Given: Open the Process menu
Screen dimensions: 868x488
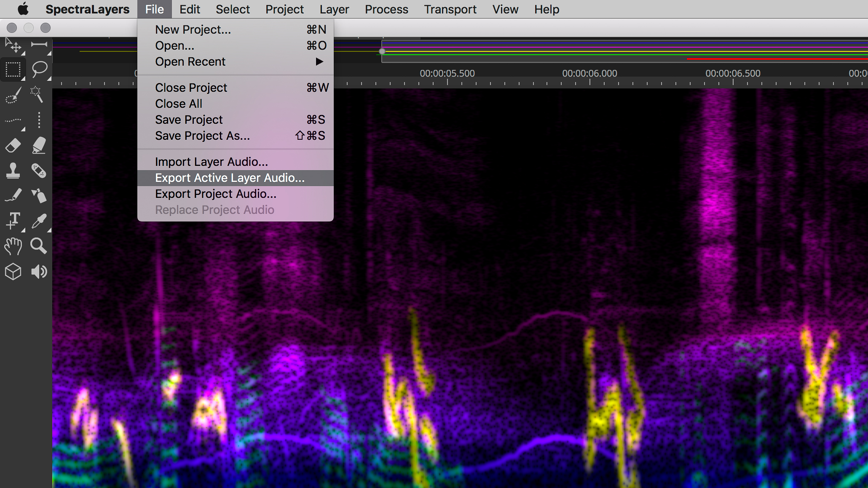Looking at the screenshot, I should click(x=386, y=9).
